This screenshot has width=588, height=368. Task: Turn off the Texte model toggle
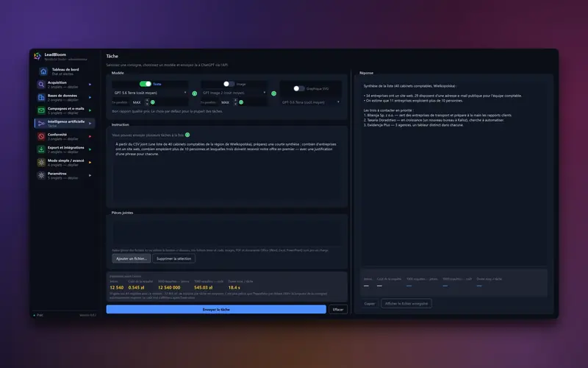(145, 84)
